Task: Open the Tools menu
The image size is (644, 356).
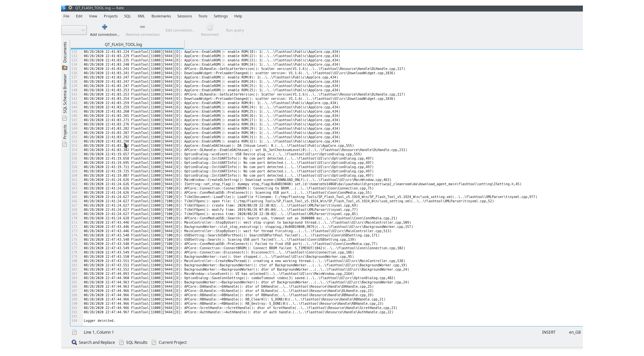Action: click(203, 16)
